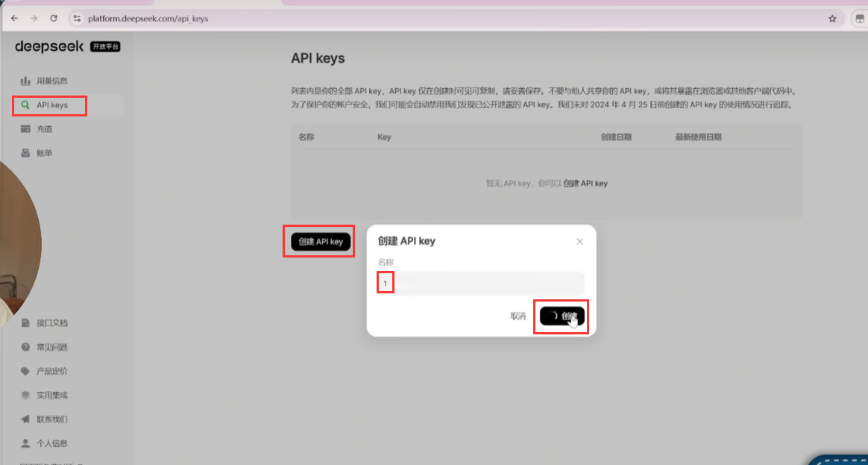This screenshot has width=868, height=465.
Task: Open site info icon in address bar
Action: pyautogui.click(x=78, y=19)
